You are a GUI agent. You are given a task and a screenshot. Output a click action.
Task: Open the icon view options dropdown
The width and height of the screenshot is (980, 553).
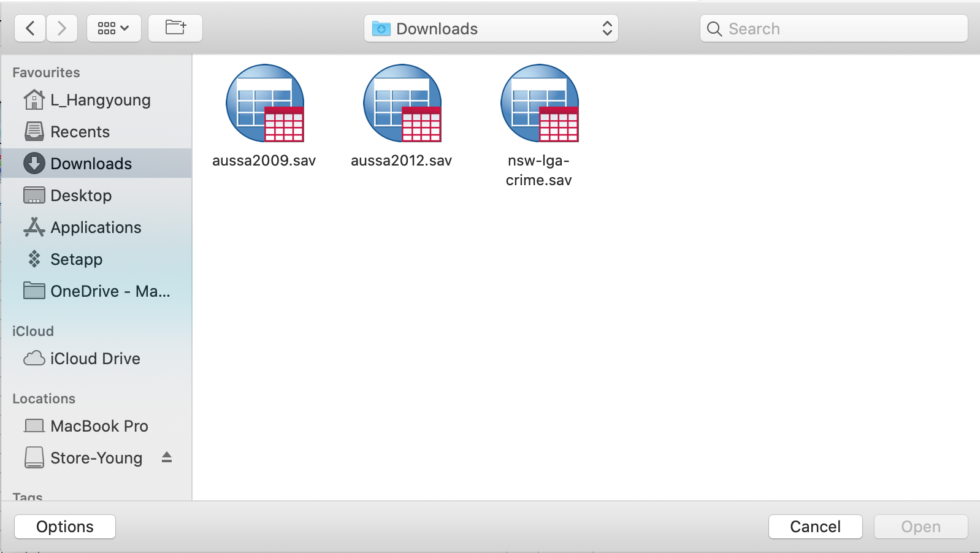(114, 28)
